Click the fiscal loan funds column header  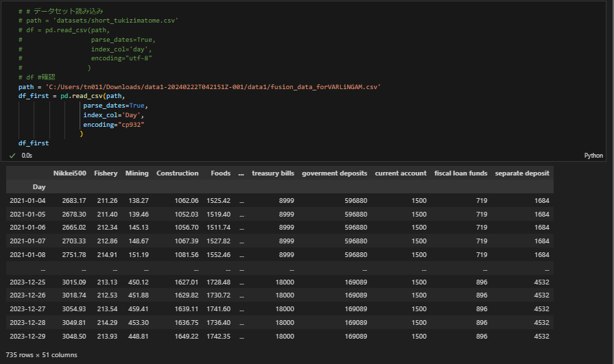coord(461,173)
